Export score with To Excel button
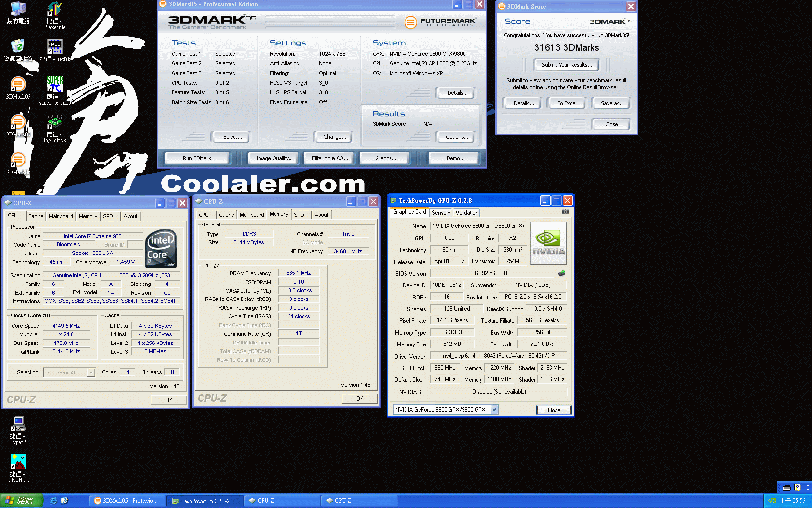The image size is (812, 508). (566, 103)
